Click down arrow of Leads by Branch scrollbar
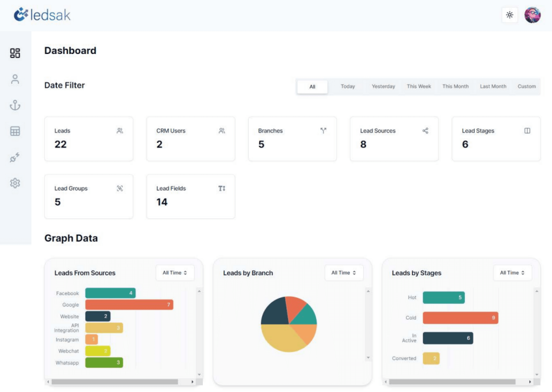 [x=368, y=358]
